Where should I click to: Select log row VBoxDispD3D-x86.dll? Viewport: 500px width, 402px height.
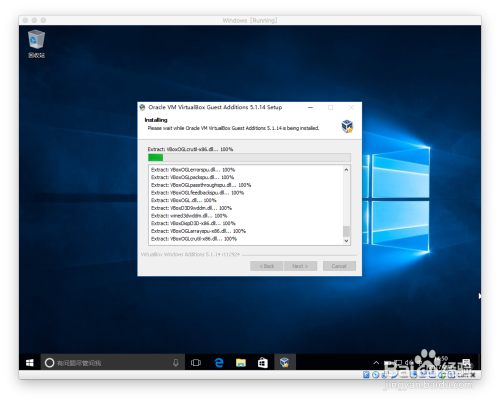coord(193,223)
